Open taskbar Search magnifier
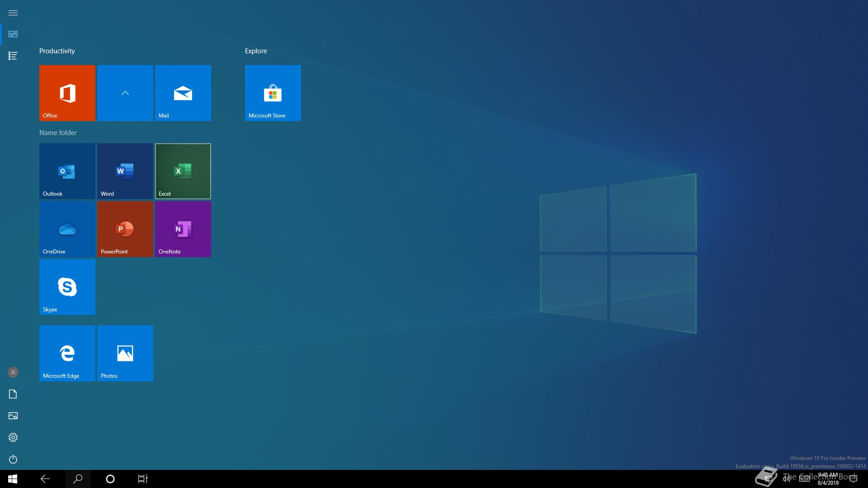 pyautogui.click(x=78, y=479)
